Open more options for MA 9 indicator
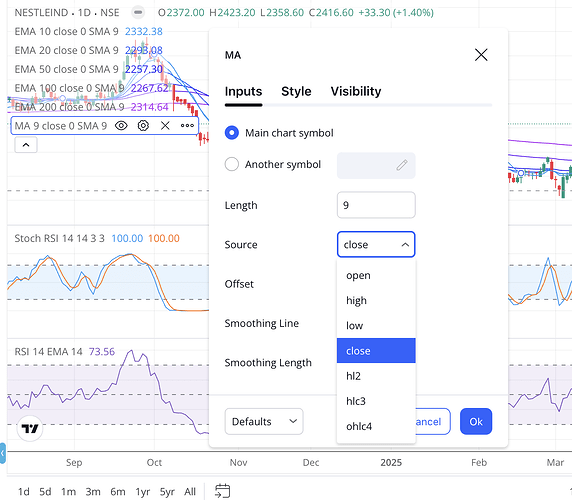The height and width of the screenshot is (500, 572). 187,126
